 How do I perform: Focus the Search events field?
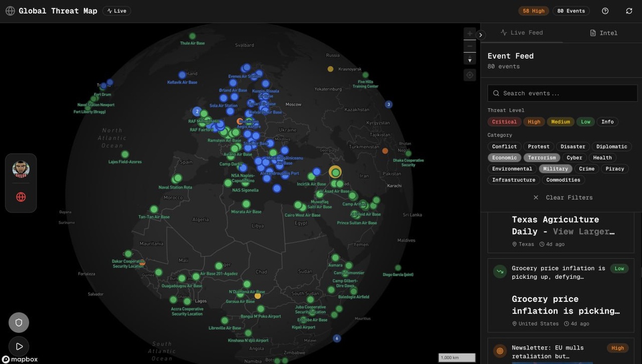click(x=562, y=93)
